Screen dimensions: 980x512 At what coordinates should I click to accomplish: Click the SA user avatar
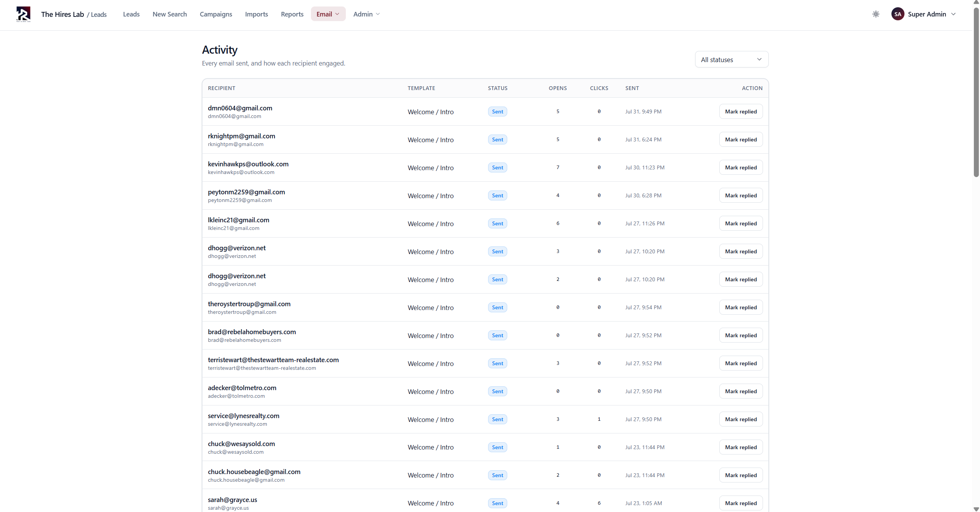898,14
